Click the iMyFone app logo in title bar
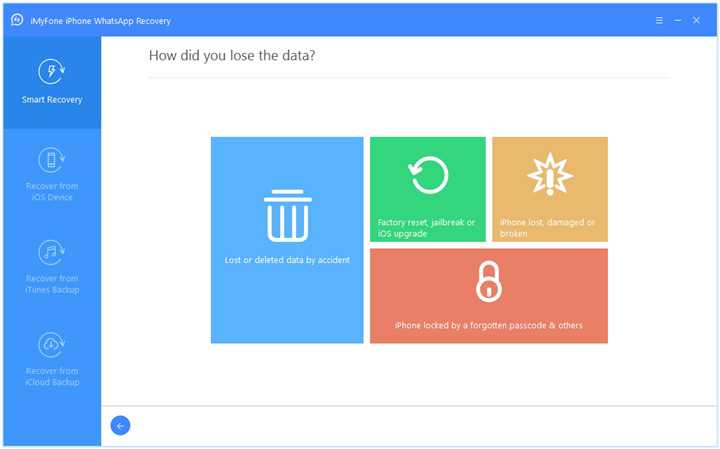 [x=17, y=19]
